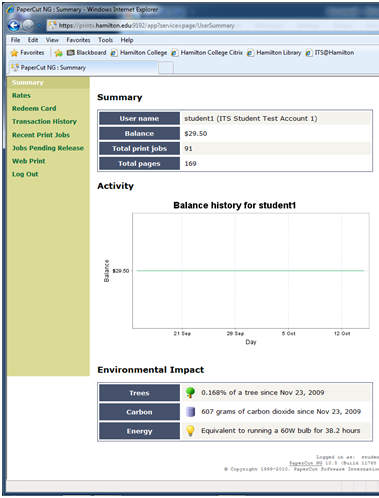379x498 pixels.
Task: Open the Tools menu
Action: pyautogui.click(x=105, y=40)
